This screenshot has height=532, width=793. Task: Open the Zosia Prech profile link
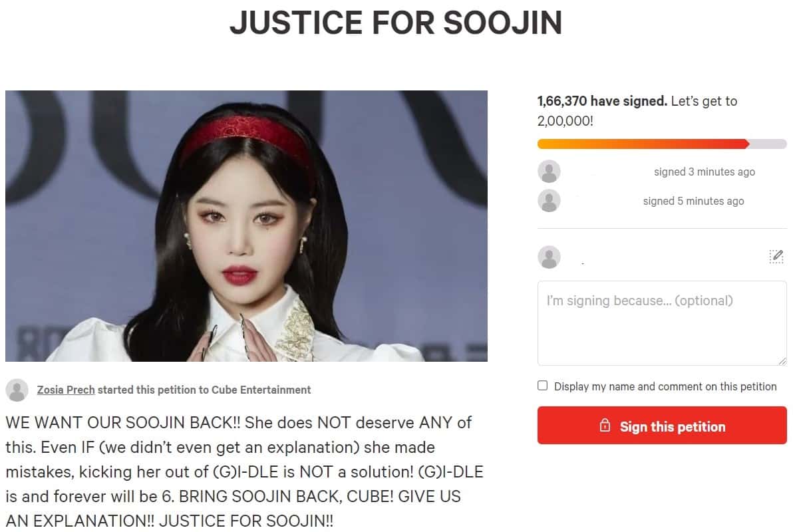pos(66,390)
